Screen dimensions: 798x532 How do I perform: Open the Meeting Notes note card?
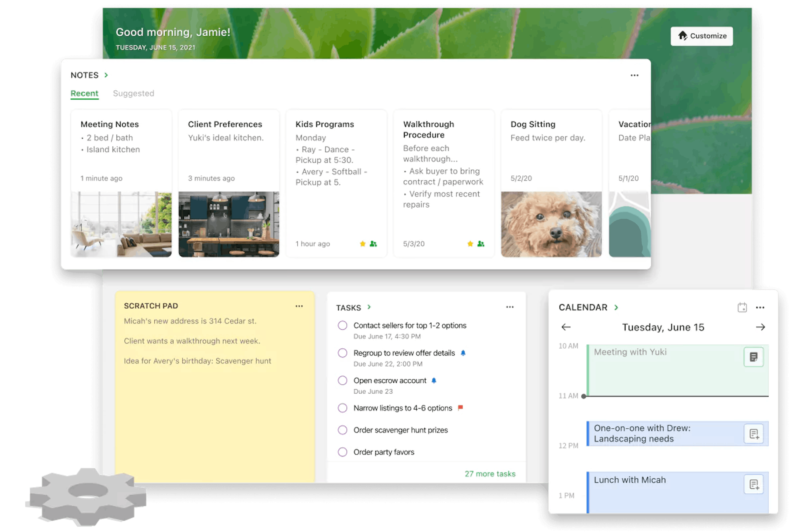121,183
